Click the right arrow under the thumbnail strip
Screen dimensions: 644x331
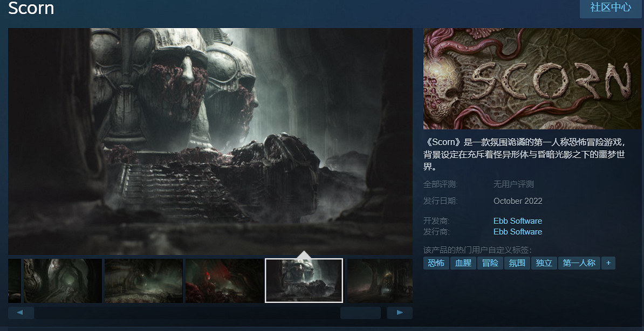coord(400,313)
